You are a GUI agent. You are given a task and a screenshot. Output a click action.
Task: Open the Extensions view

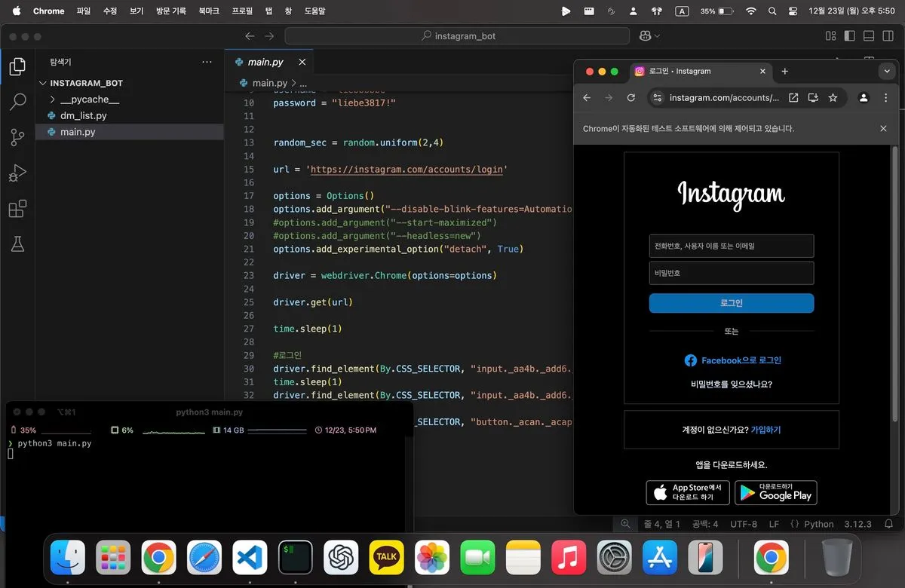pos(17,209)
